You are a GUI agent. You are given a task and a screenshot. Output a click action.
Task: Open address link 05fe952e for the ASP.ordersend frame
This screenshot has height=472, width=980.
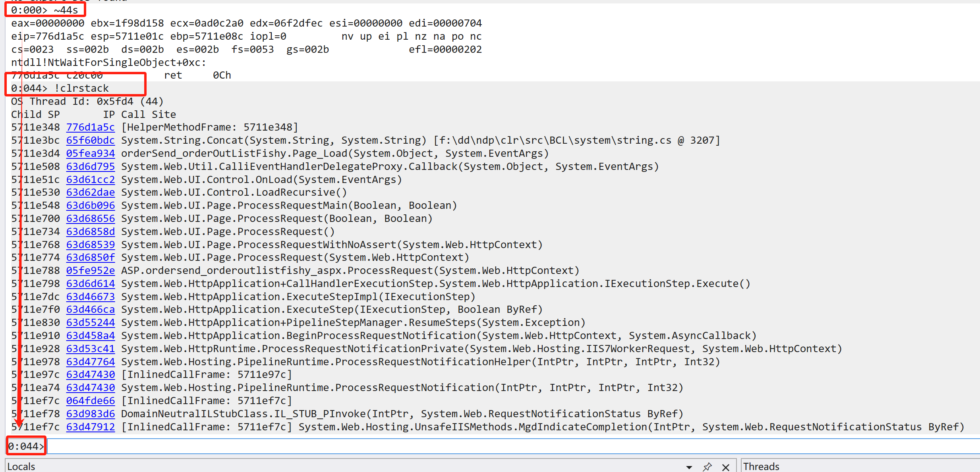(x=90, y=270)
